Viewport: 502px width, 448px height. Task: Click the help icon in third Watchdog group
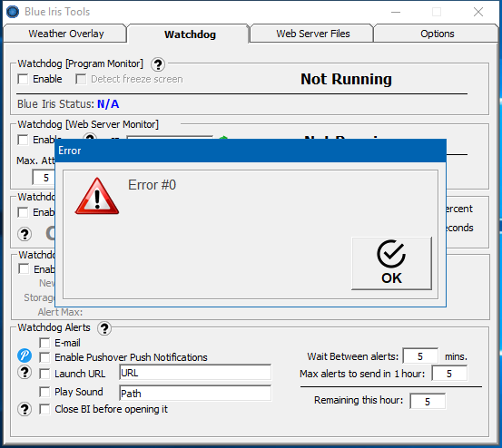tap(25, 234)
